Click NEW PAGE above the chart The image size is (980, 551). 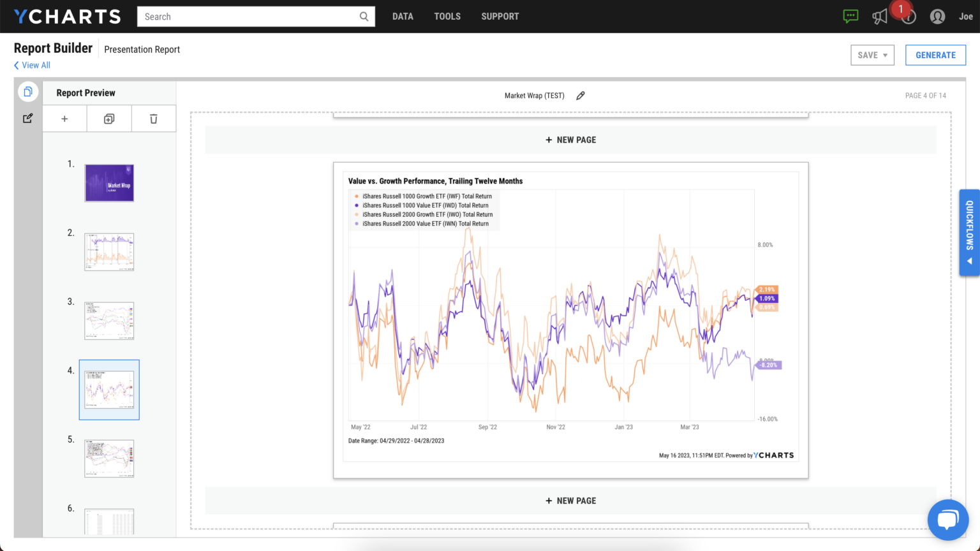click(x=570, y=140)
